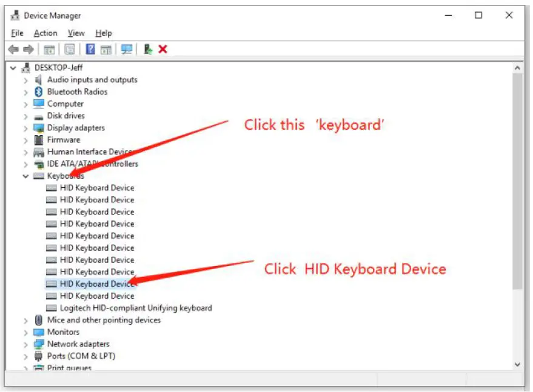Image resolution: width=533 pixels, height=392 pixels.
Task: Click the blue Help question-mark icon
Action: tap(90, 49)
